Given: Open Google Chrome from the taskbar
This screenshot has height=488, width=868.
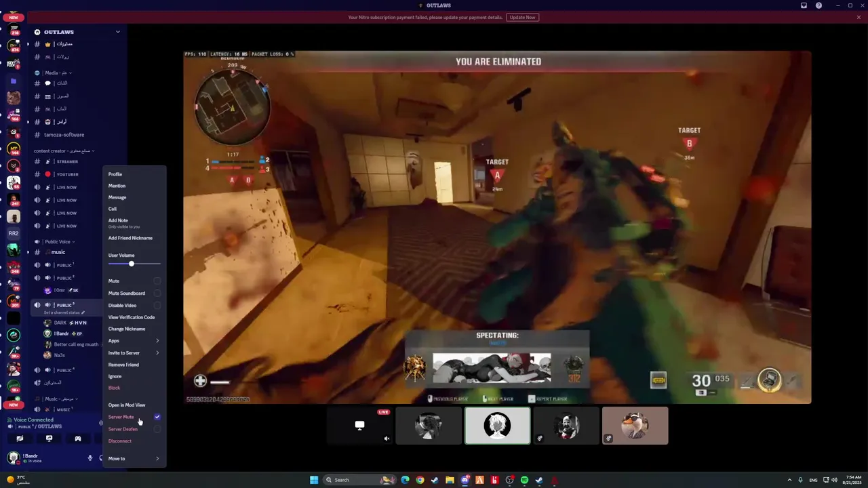Looking at the screenshot, I should click(x=420, y=480).
